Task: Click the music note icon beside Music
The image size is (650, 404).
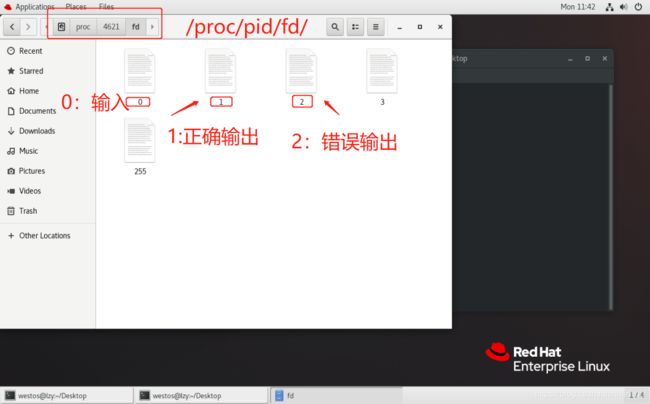Action: (x=11, y=151)
